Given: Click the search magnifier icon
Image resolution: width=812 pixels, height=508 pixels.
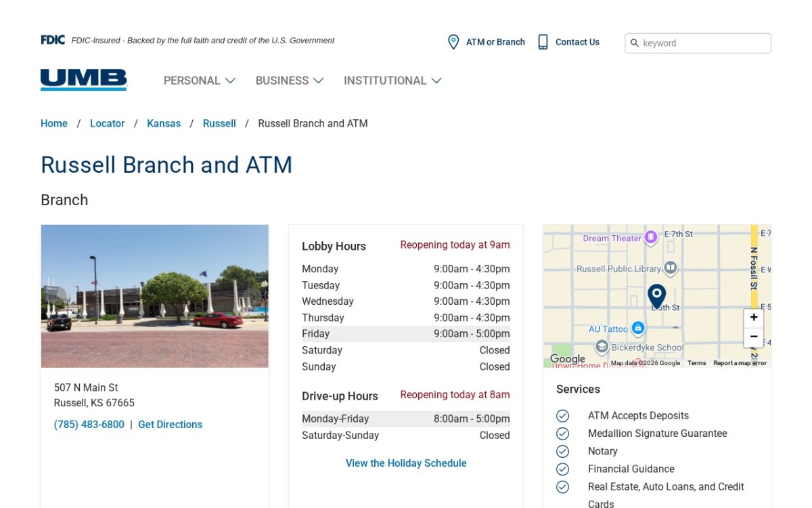Looking at the screenshot, I should tap(635, 43).
